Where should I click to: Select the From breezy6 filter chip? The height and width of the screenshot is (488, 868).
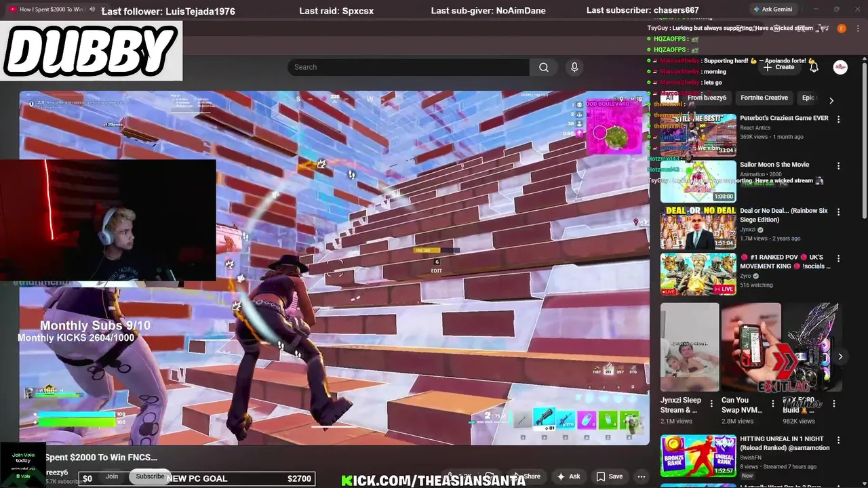point(707,98)
